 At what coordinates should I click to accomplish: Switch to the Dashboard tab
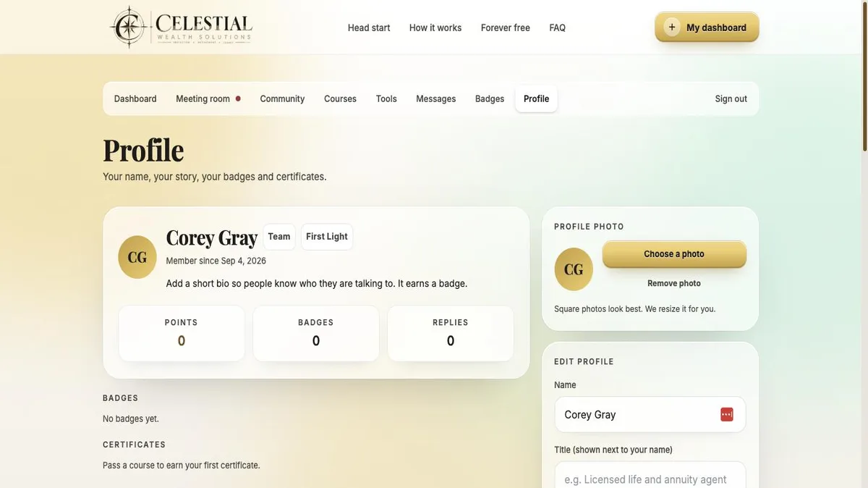click(135, 98)
